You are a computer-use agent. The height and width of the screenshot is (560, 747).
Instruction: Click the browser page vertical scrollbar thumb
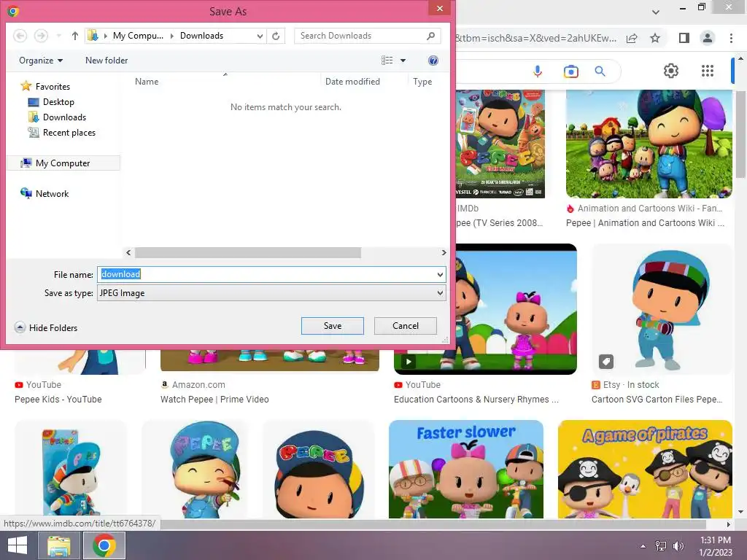click(741, 133)
